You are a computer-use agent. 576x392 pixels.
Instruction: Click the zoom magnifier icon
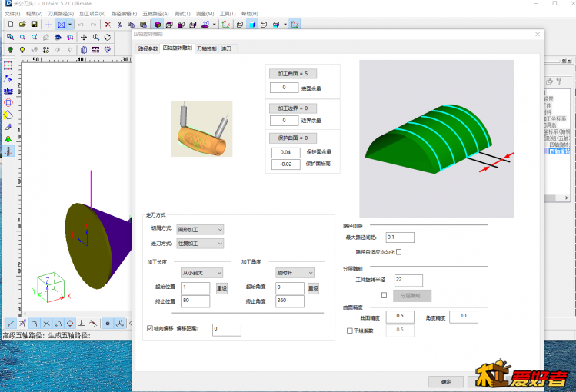[x=96, y=37]
